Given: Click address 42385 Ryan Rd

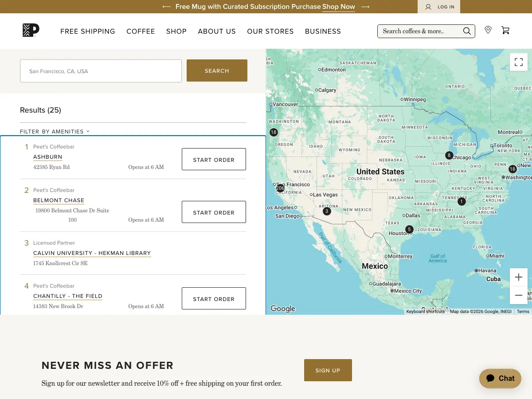Looking at the screenshot, I should pyautogui.click(x=51, y=167).
